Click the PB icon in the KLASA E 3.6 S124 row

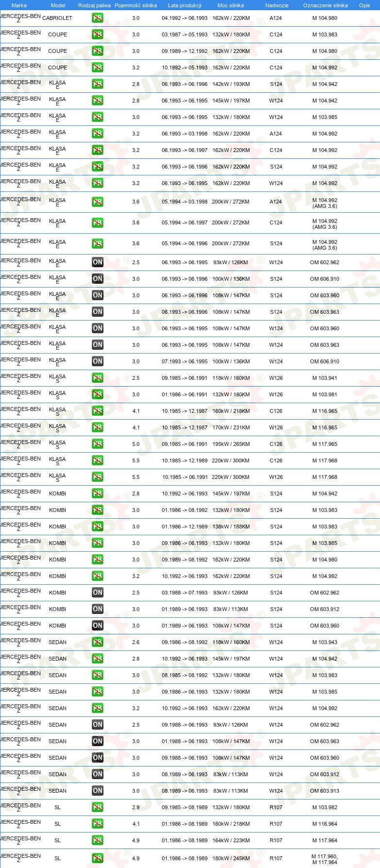98,243
